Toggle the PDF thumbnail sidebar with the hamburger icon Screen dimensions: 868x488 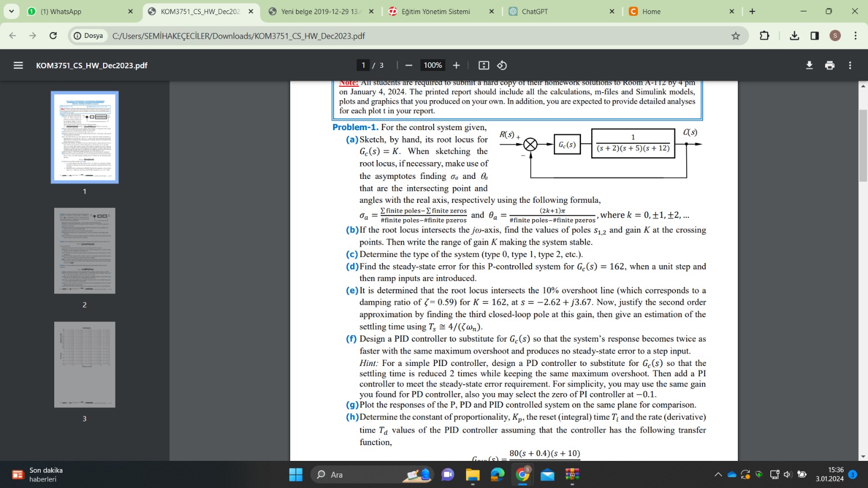point(18,65)
